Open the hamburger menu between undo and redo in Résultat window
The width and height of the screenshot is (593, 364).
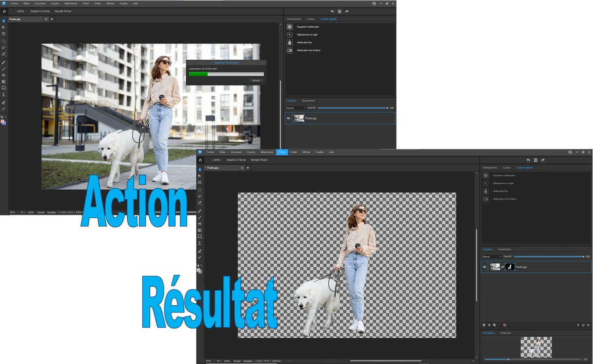coord(536,160)
